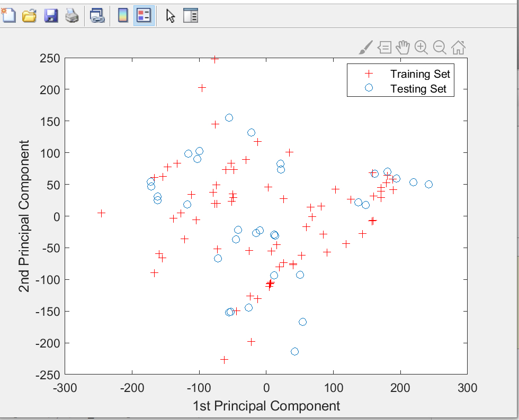Screen dimensions: 519x420
Task: Click the x-axis tick label 200
Action: pyautogui.click(x=400, y=388)
